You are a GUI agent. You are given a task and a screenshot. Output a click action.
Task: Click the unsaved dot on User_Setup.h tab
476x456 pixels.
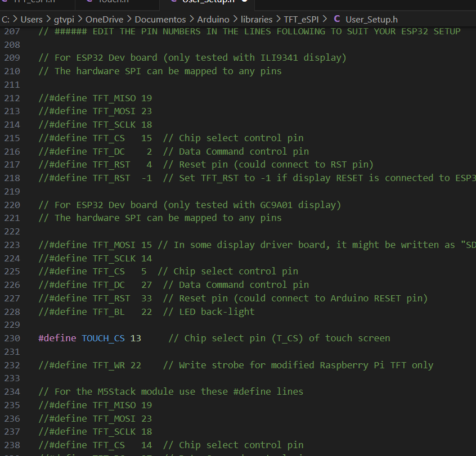pyautogui.click(x=245, y=2)
